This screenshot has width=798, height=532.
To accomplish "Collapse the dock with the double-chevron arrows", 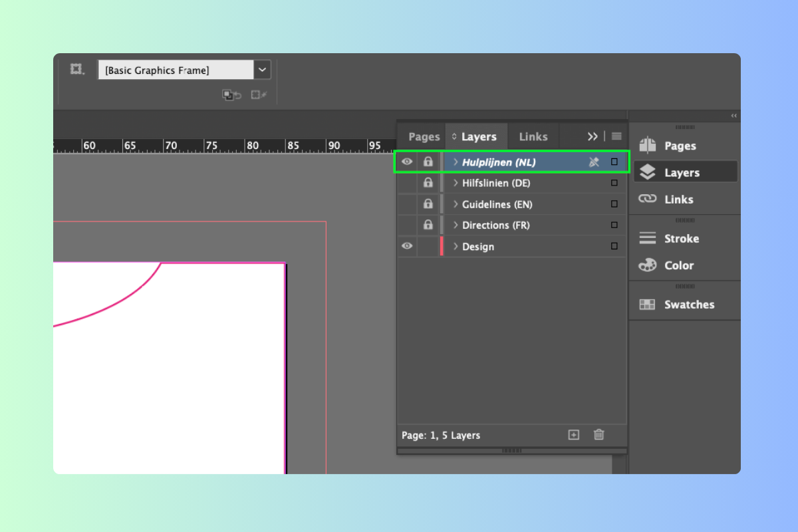I will coord(734,116).
